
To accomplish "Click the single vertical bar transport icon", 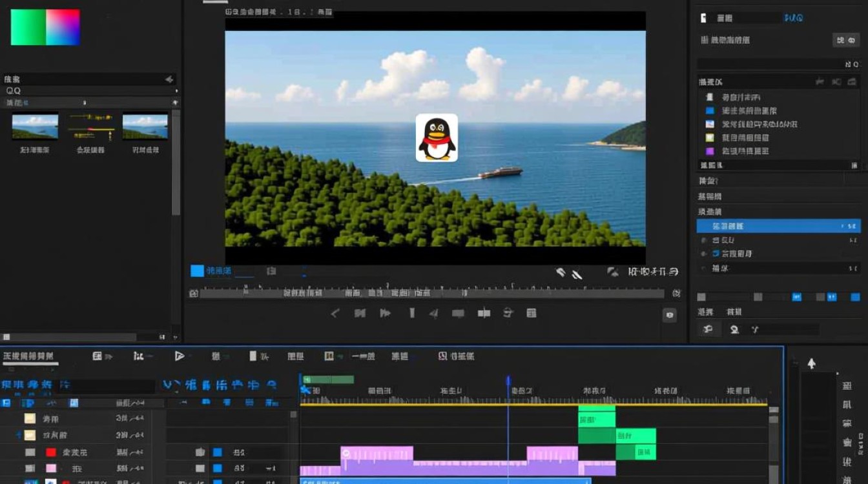I will point(411,314).
